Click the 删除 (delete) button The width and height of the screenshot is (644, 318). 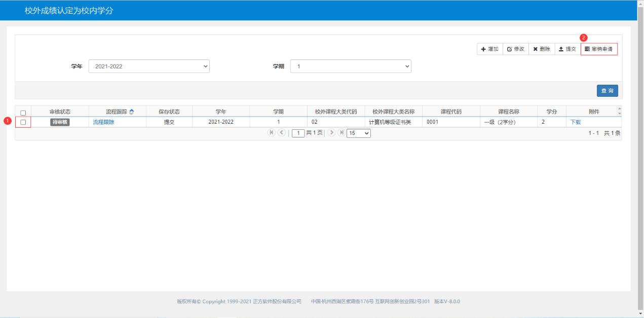pos(542,49)
